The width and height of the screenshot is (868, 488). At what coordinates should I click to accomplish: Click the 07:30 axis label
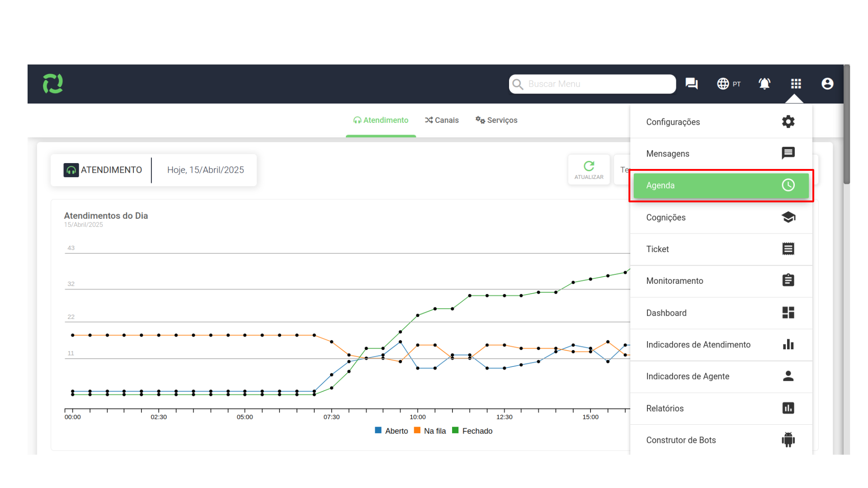(x=331, y=417)
